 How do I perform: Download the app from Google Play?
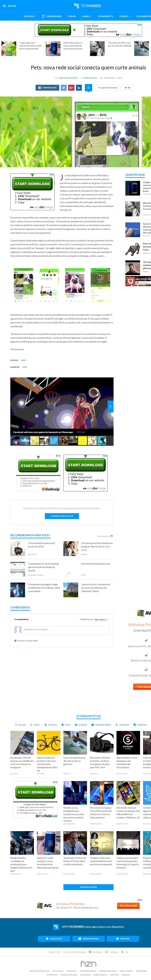(54, 939)
